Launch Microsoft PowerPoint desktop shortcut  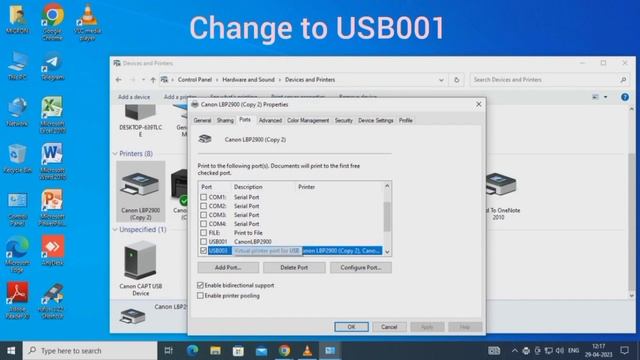[52, 208]
